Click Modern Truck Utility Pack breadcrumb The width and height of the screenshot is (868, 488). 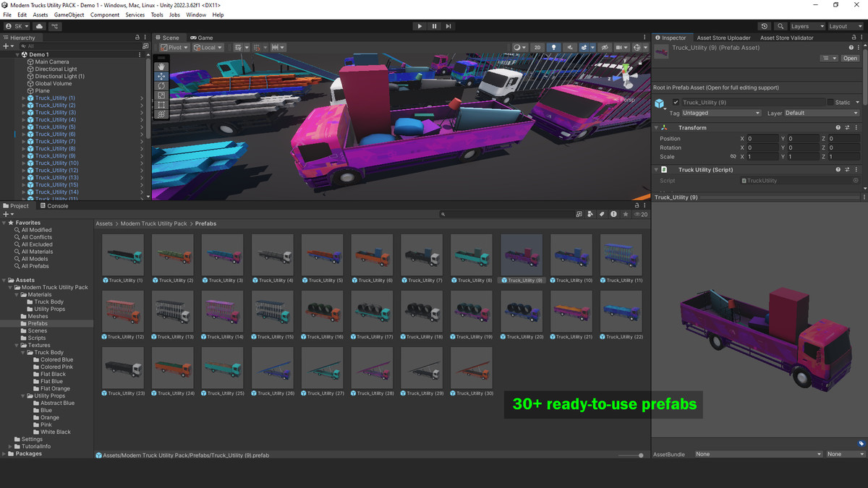point(153,223)
